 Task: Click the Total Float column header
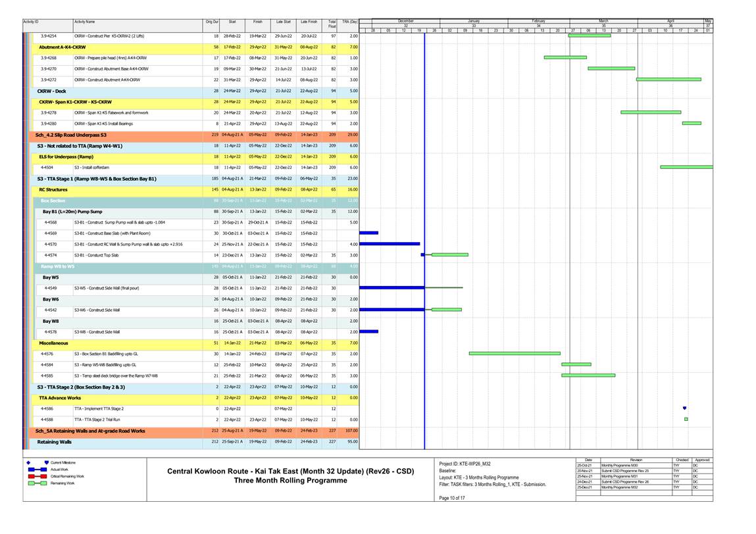pyautogui.click(x=332, y=24)
